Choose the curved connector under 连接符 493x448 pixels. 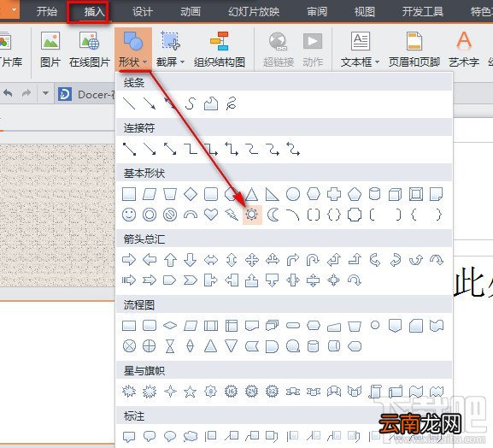252,149
